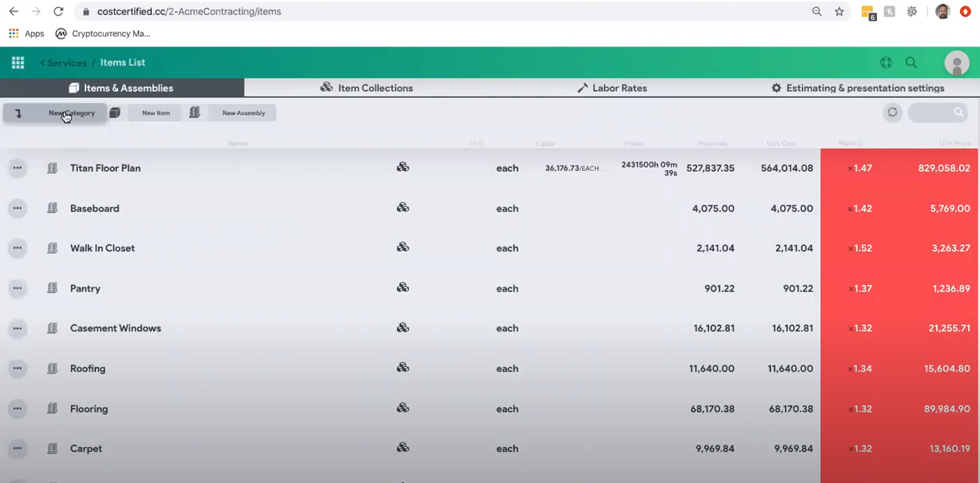Click the New Item button
Screen dimensions: 980x483
(x=156, y=113)
